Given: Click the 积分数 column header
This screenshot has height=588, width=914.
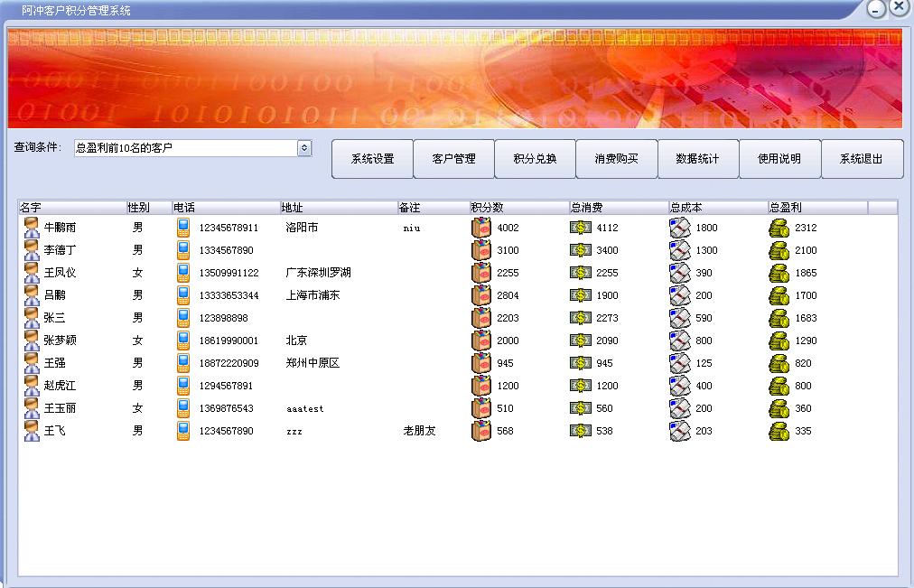Looking at the screenshot, I should 519,208.
